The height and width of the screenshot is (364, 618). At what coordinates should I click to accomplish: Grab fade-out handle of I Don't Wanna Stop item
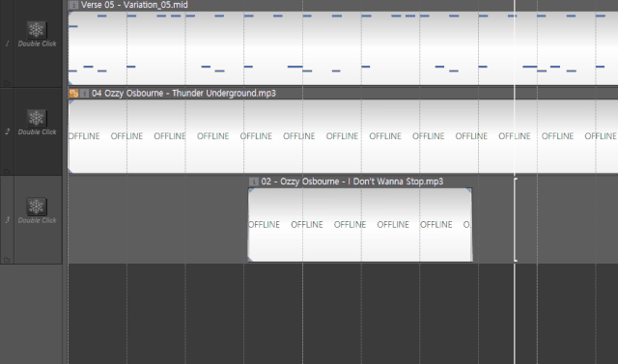(x=469, y=190)
